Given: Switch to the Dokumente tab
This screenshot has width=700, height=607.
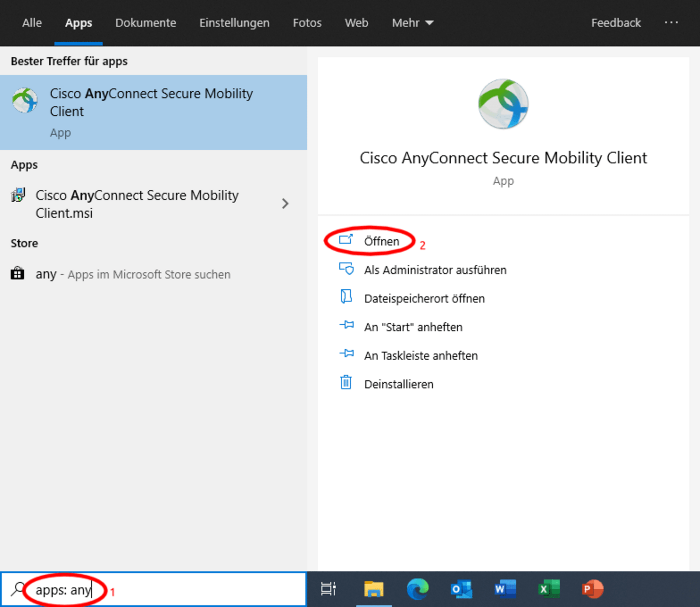Looking at the screenshot, I should coord(145,23).
